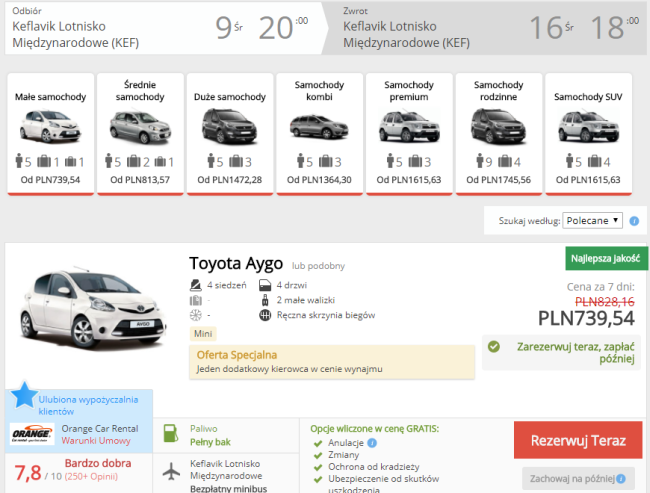This screenshot has height=493, width=650.
Task: Click the small white car image in Małe samochody
Action: click(x=51, y=126)
